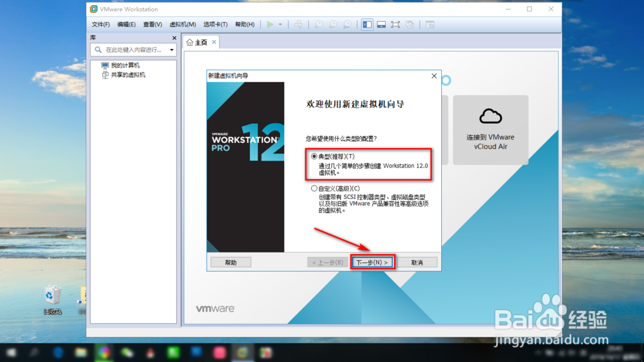Viewport: 644px width, 362px height.
Task: Click the Send Ctrl+Alt+Del toolbar icon
Action: coord(299,24)
